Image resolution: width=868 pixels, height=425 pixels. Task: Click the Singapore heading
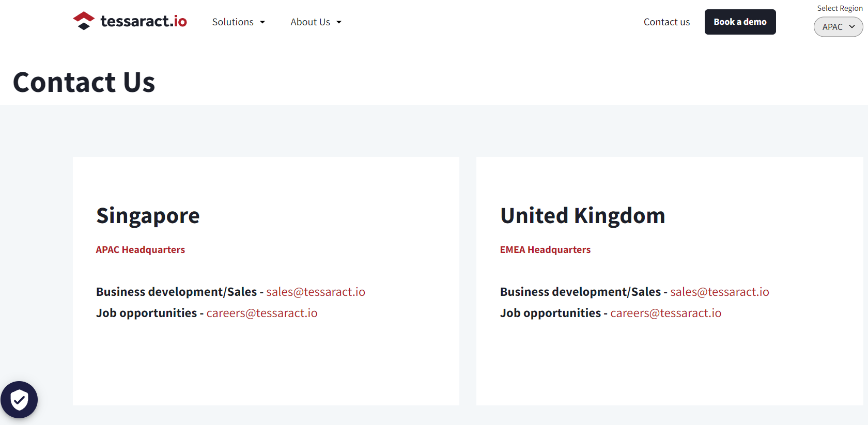point(148,216)
